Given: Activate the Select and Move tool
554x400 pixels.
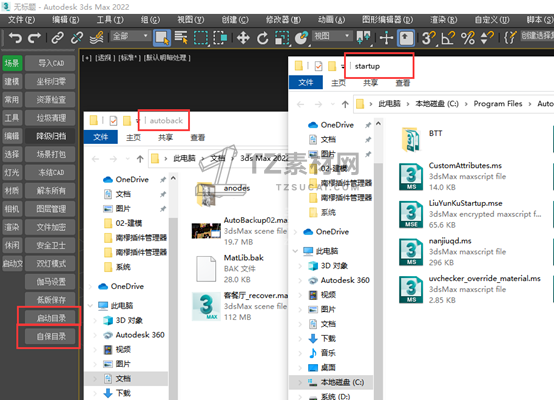Looking at the screenshot, I should click(243, 37).
